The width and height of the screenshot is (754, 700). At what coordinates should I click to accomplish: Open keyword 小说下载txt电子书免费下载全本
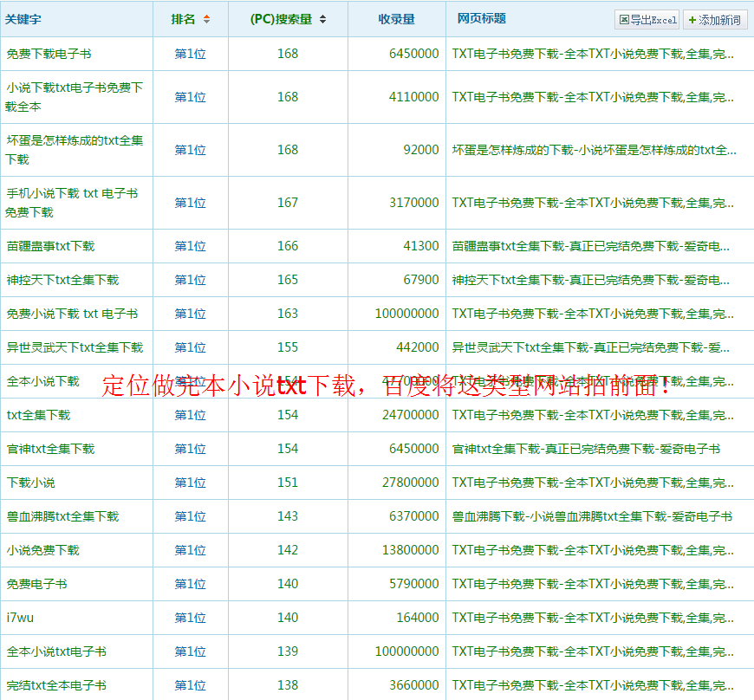point(75,97)
